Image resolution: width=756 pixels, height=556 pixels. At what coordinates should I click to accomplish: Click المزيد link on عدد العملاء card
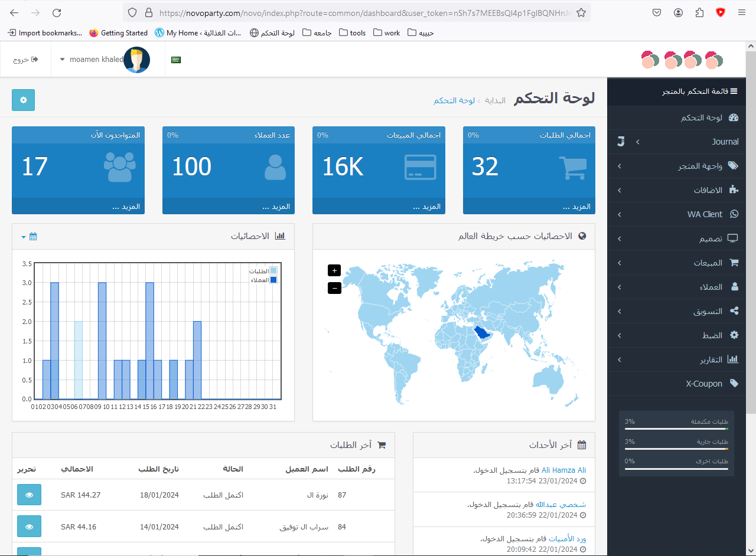tap(276, 207)
